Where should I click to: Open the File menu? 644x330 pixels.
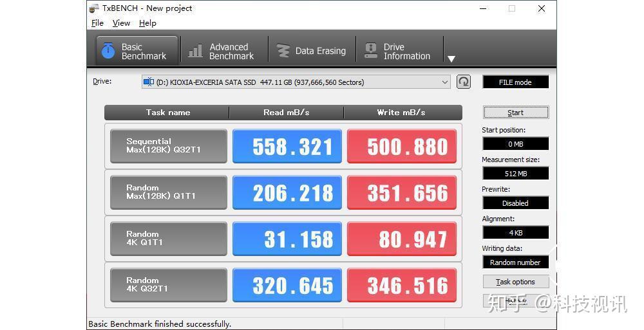pos(97,23)
